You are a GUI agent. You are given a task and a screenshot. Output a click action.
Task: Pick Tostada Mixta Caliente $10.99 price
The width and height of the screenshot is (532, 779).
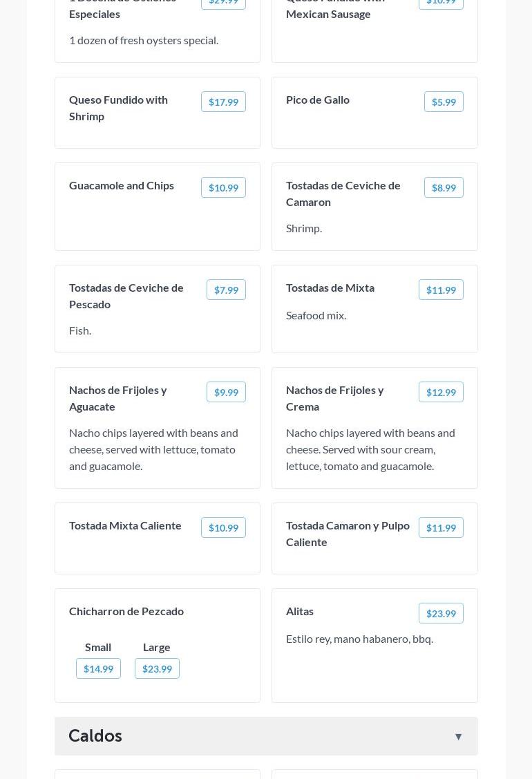tap(223, 527)
